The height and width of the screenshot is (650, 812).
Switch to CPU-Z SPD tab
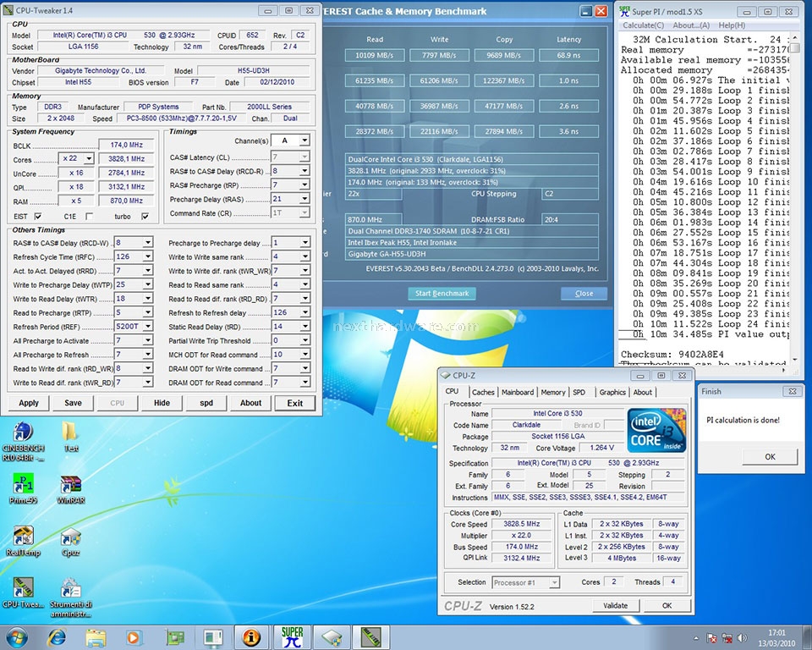coord(579,393)
